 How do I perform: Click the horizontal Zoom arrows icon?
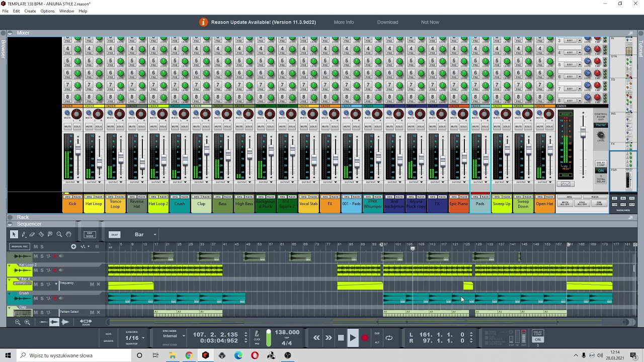pos(86,322)
